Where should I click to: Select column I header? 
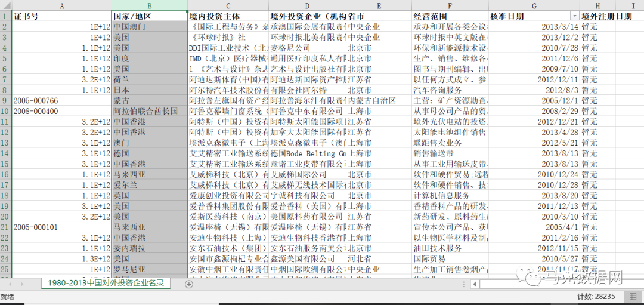(x=633, y=5)
